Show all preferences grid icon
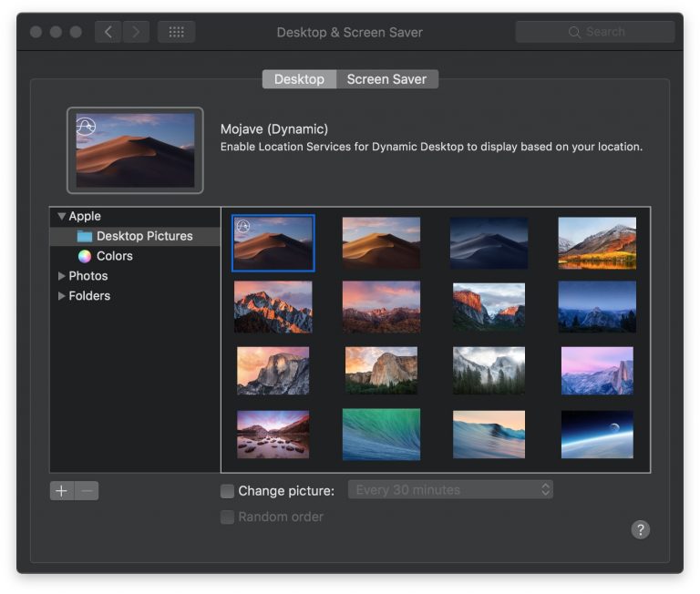Viewport: 700px width, 594px height. (176, 32)
